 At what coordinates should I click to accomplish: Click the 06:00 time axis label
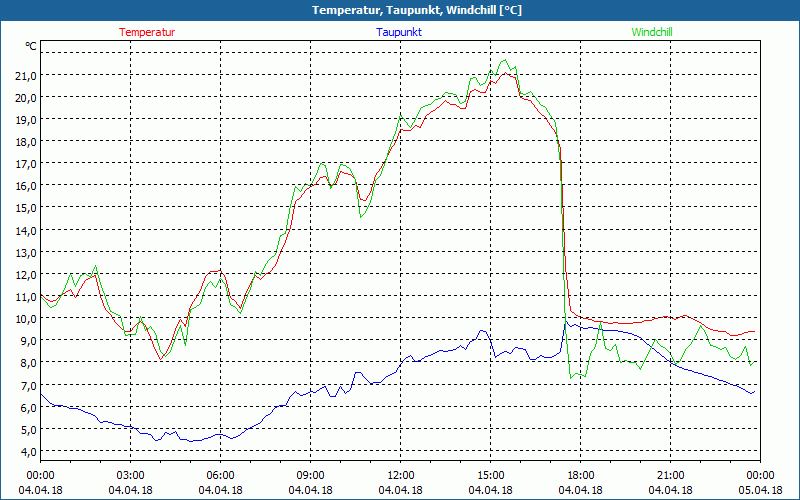coord(220,476)
